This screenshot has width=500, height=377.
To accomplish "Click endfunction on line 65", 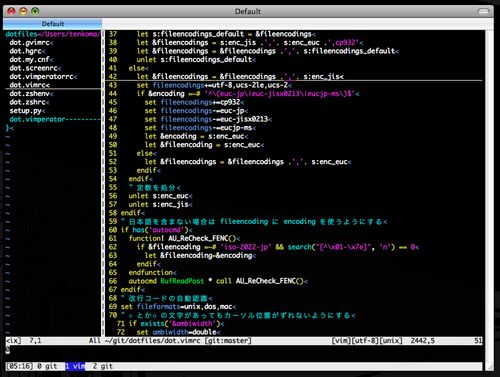I will [150, 272].
